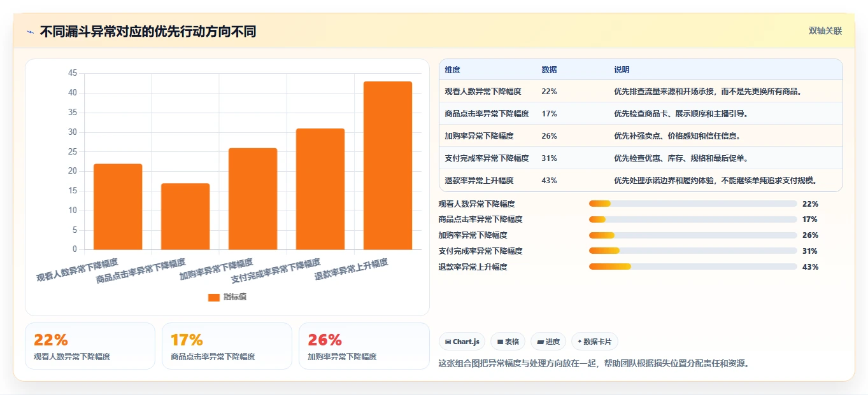The height and width of the screenshot is (395, 868).
Task: Click progress label 支付完成率异常下降幅度
Action: click(x=480, y=251)
